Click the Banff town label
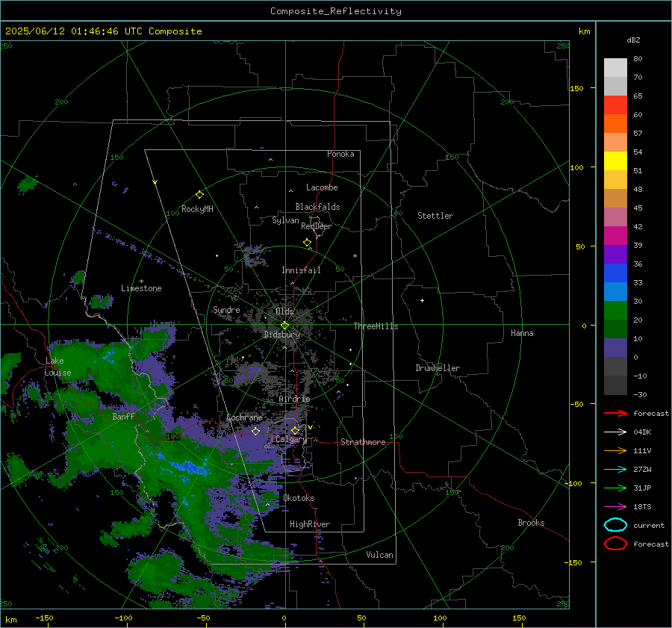 (123, 416)
